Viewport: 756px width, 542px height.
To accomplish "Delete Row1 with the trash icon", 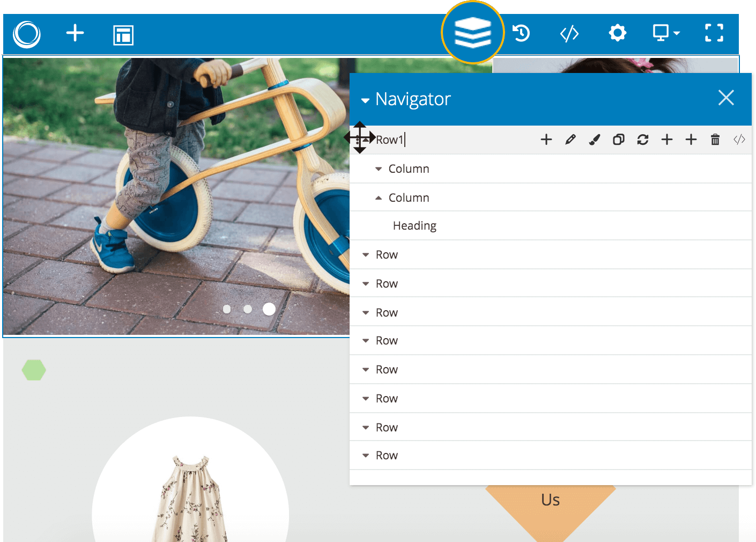I will point(715,140).
